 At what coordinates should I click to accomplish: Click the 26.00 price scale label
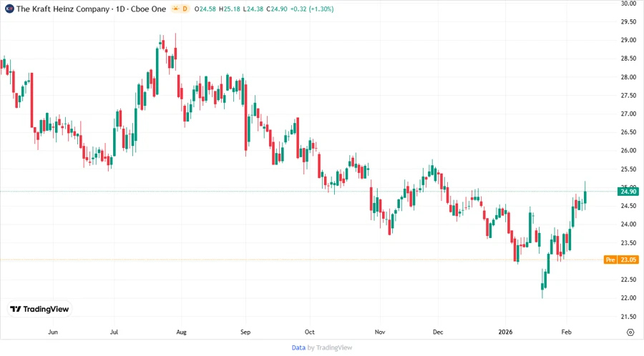click(x=628, y=151)
